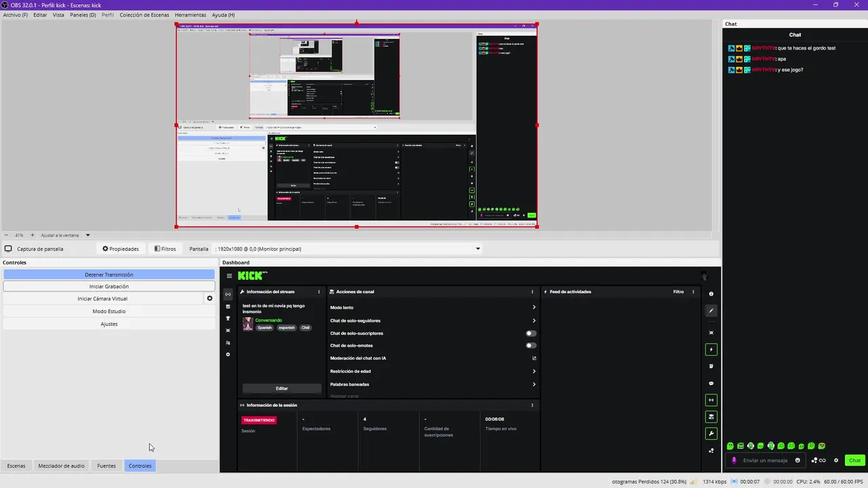This screenshot has width=868, height=488.
Task: Expand the Chat de solo-seguidores option
Action: [534, 321]
